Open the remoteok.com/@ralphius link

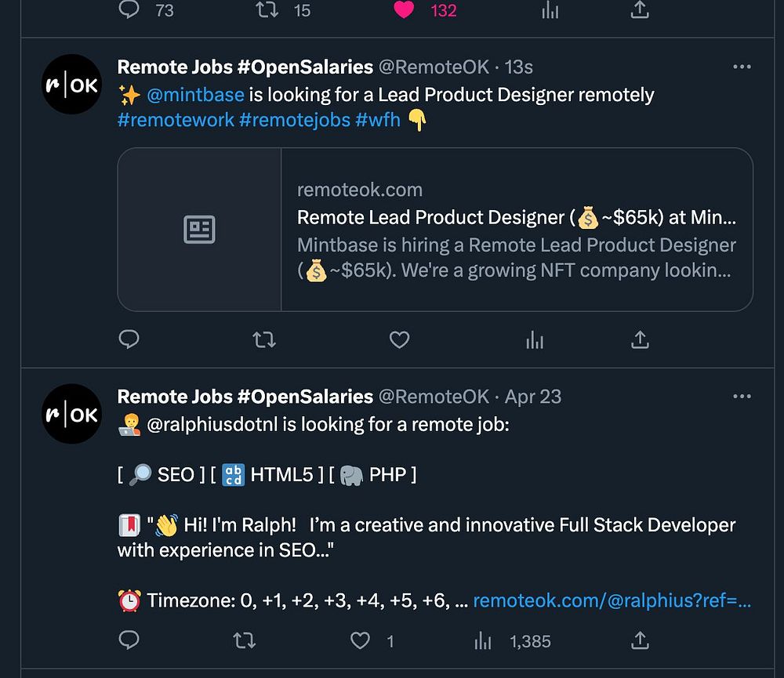click(x=612, y=600)
